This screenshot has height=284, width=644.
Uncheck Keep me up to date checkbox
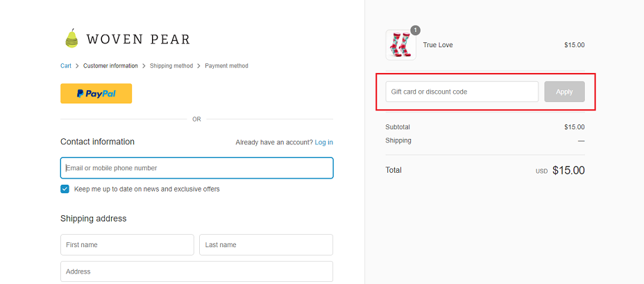[x=65, y=189]
